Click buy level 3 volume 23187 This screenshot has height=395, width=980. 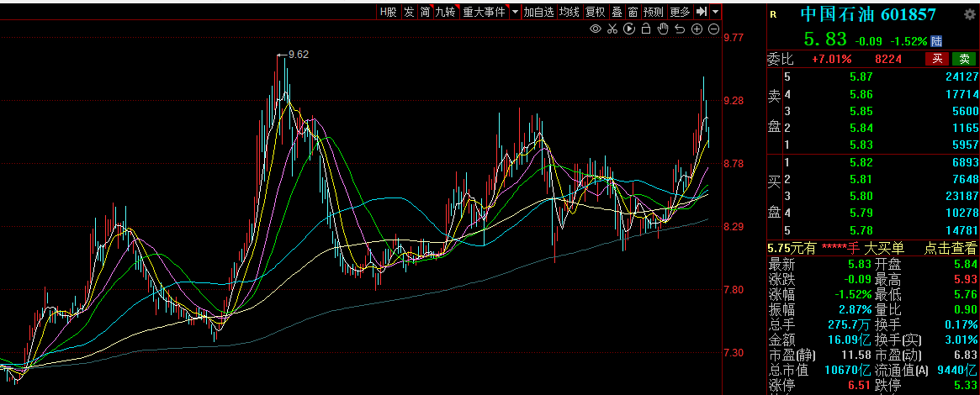(962, 196)
